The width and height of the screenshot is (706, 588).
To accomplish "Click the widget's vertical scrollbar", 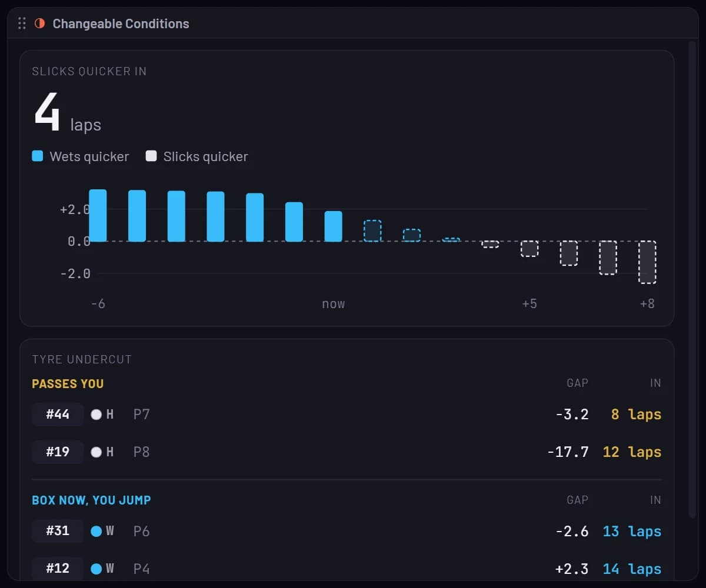I will tap(692, 279).
